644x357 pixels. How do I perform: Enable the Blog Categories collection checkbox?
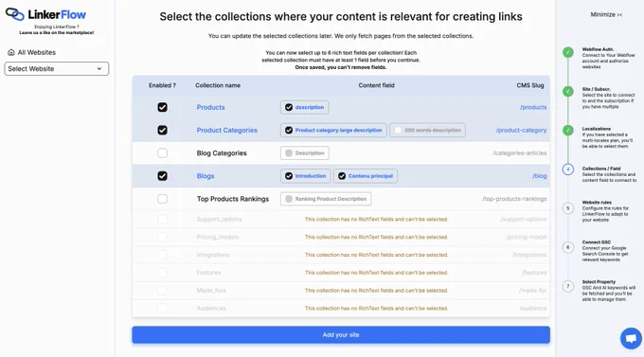point(162,152)
